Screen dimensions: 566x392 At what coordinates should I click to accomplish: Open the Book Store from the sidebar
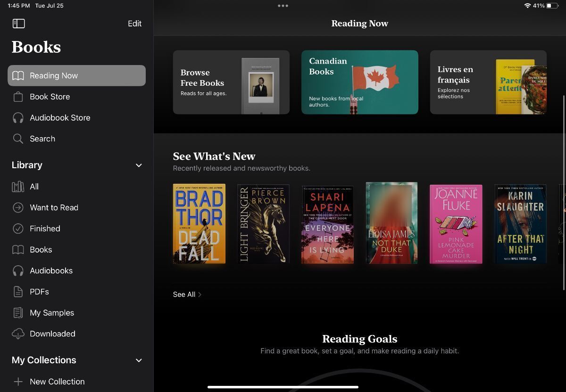[x=50, y=97]
